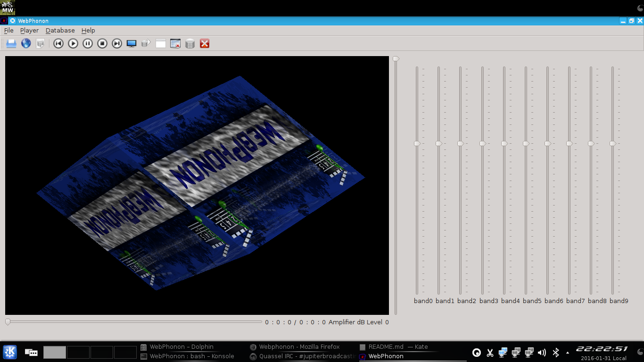Viewport: 644px width, 362px height.
Task: Start playback with the play button
Action: coord(73,43)
